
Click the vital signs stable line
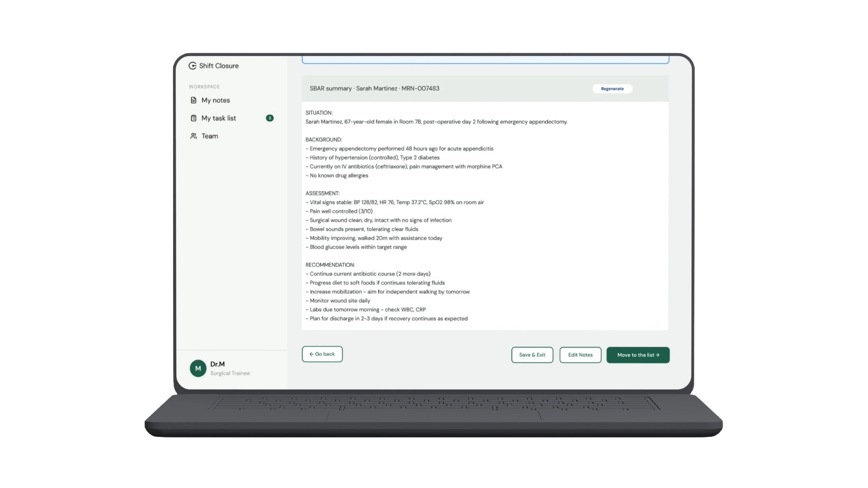395,202
